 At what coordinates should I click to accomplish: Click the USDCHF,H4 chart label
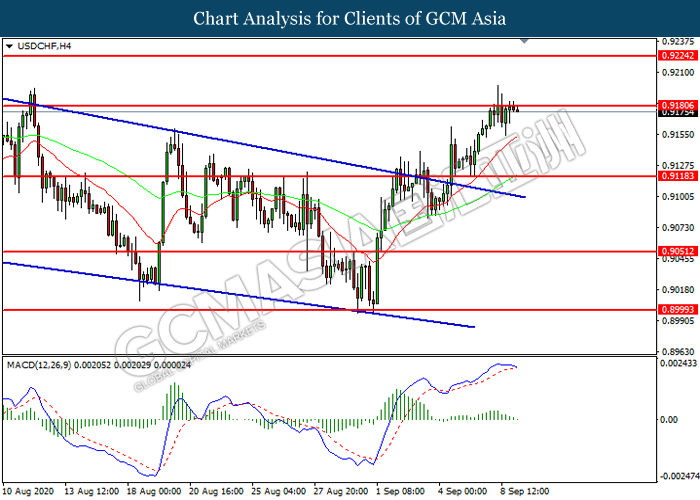(44, 46)
